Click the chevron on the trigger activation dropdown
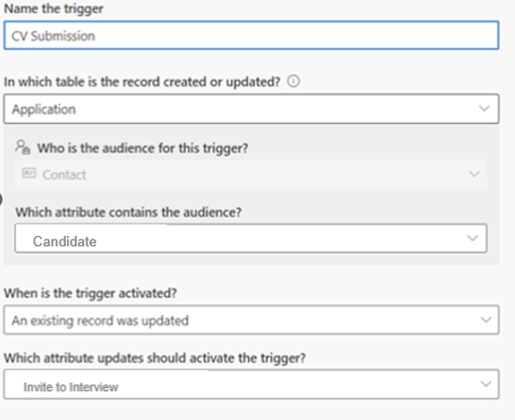515x420 pixels. (486, 319)
